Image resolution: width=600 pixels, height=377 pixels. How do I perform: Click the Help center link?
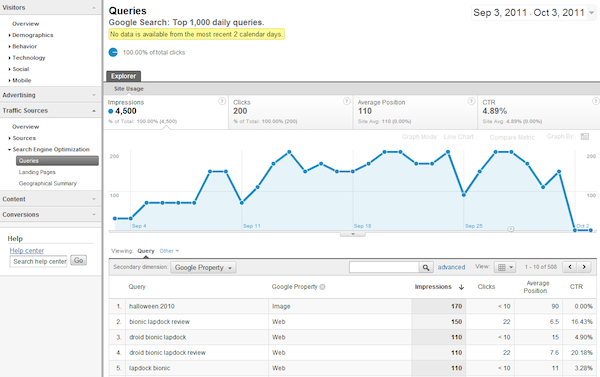pos(27,251)
